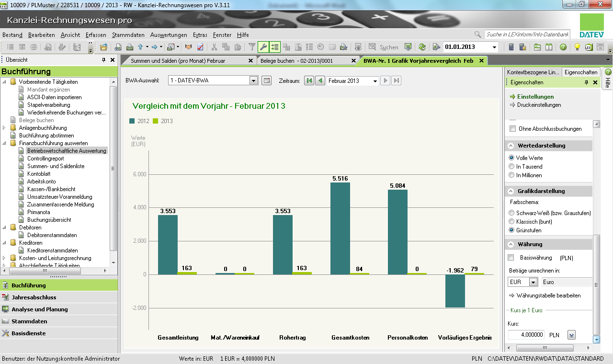
Task: Click the print preview icon in toolbar
Action: coord(118,47)
